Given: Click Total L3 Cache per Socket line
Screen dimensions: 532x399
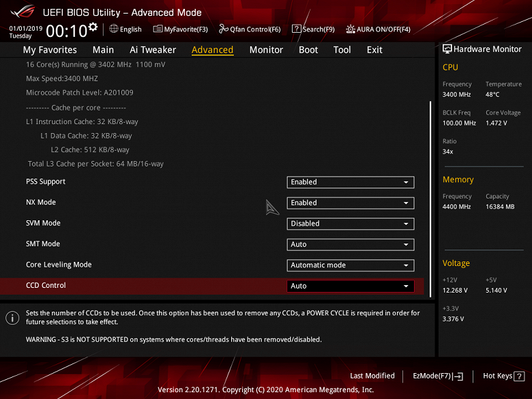Looking at the screenshot, I should point(95,164).
